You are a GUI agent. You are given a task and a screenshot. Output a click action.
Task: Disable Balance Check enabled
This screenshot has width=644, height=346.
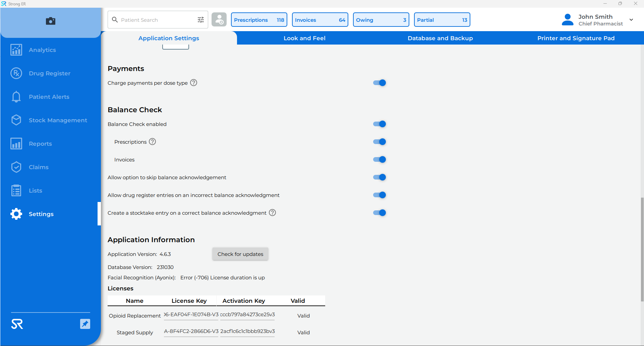tap(379, 124)
